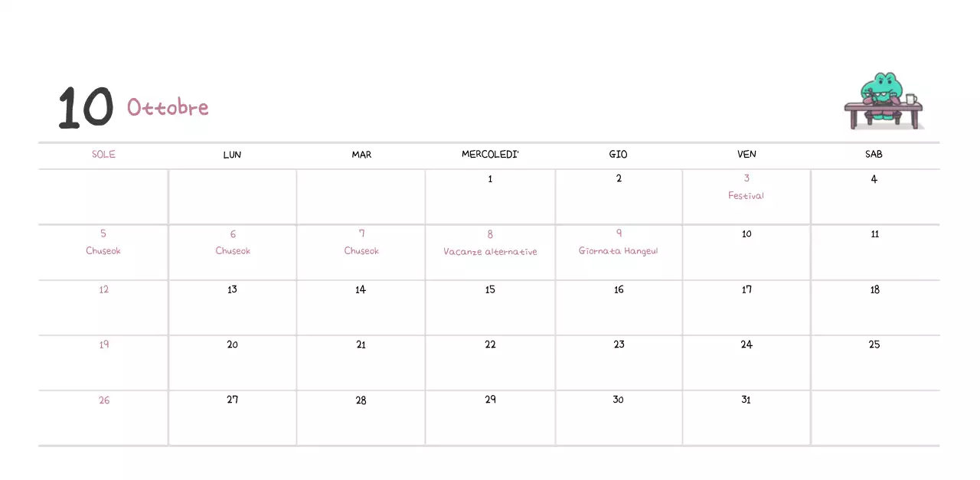Select October 1 date cell

(490, 179)
